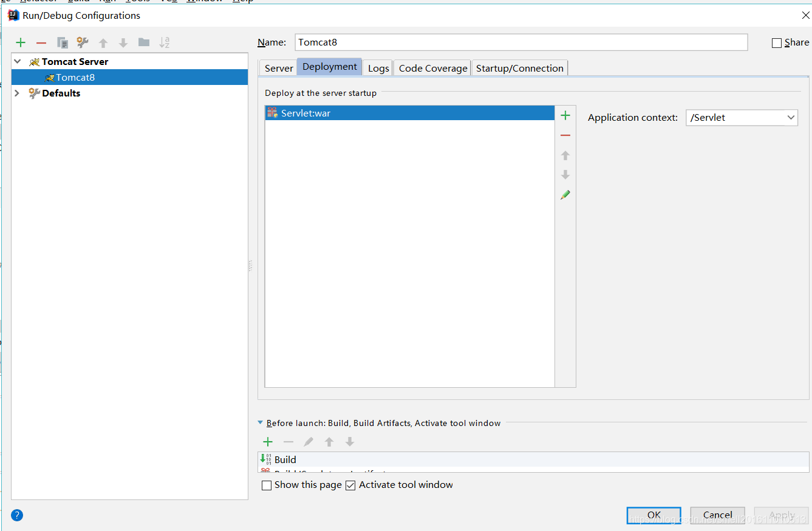812x531 pixels.
Task: Close the Run/Debug Configurations dialog
Action: point(805,15)
